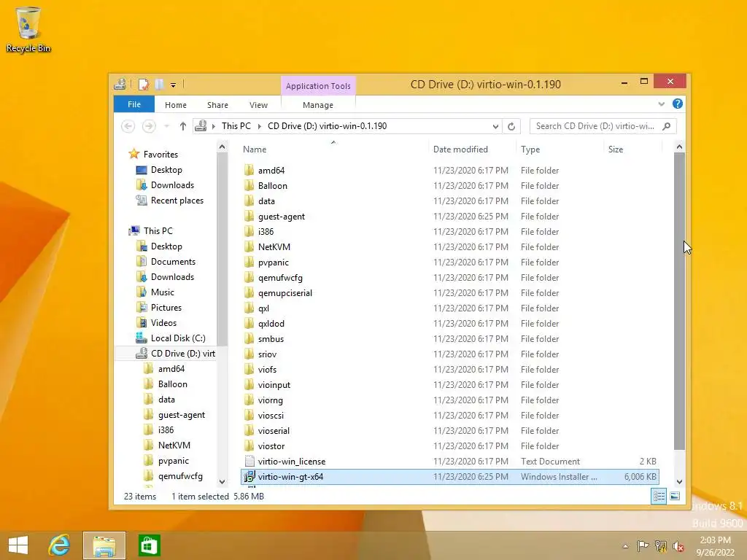Open the Manage ribbon tab

[x=318, y=105]
